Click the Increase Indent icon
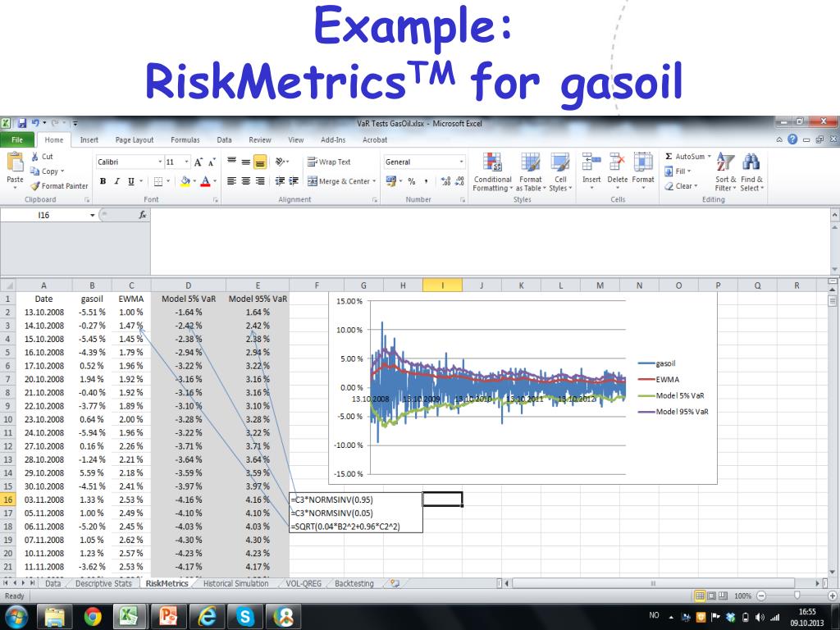Viewport: 840px width, 630px height. click(294, 181)
